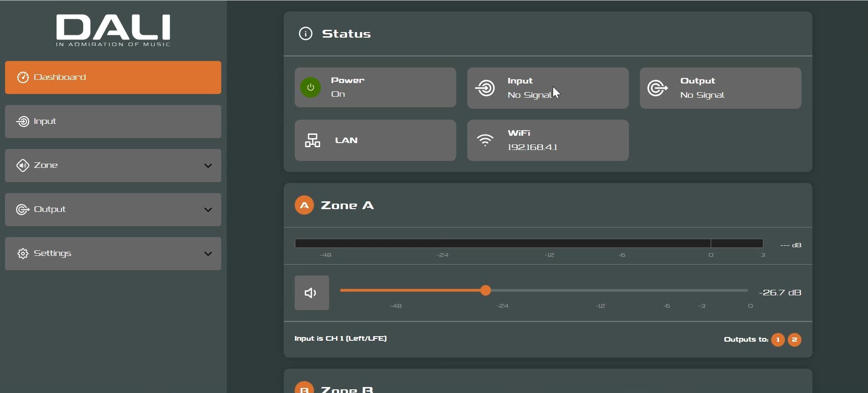Image resolution: width=868 pixels, height=393 pixels.
Task: Click the Input signal icon in Status
Action: point(485,88)
